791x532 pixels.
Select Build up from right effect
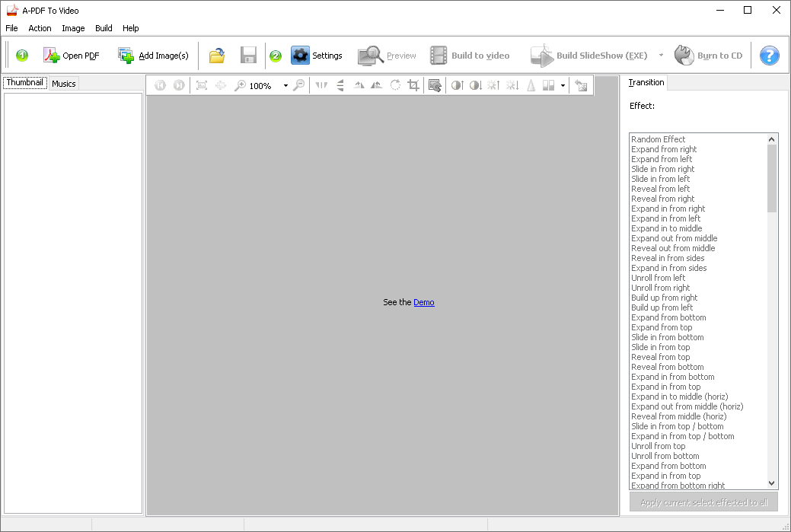pyautogui.click(x=699, y=298)
